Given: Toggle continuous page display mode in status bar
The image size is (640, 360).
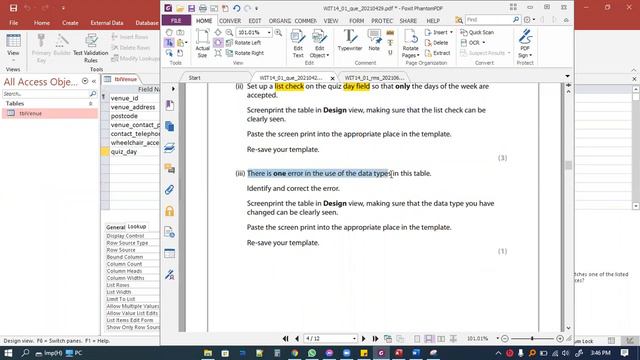Looking at the screenshot, I should click(429, 339).
